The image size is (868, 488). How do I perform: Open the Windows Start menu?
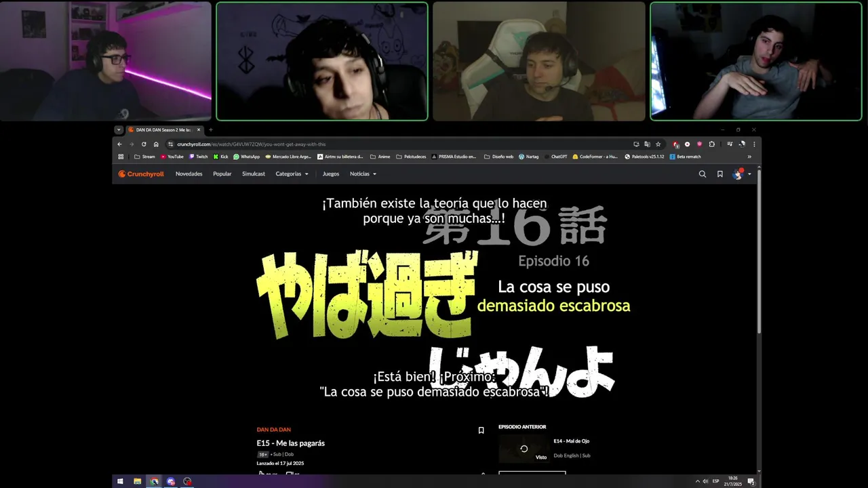click(120, 481)
